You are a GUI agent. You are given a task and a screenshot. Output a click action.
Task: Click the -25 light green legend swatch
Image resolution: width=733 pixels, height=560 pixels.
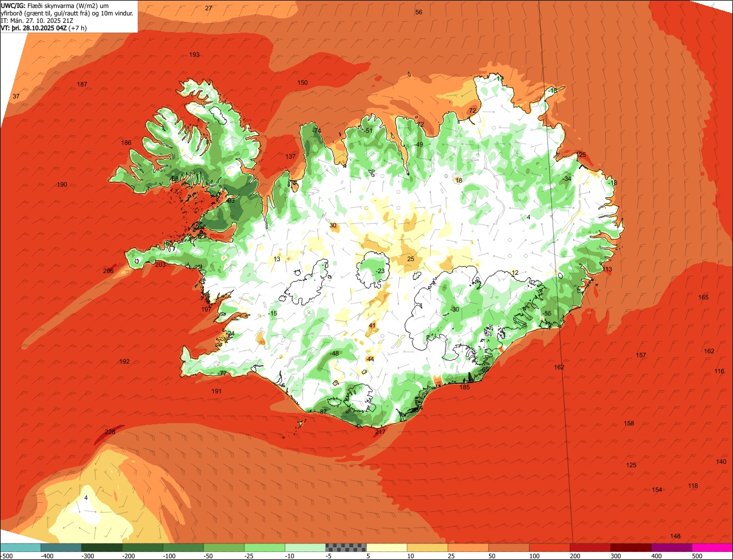265,547
